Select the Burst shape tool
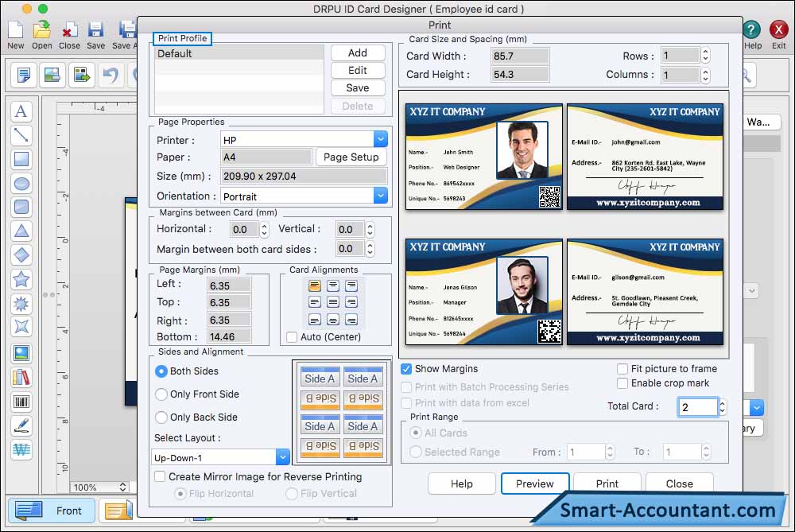This screenshot has height=532, width=795. click(21, 303)
